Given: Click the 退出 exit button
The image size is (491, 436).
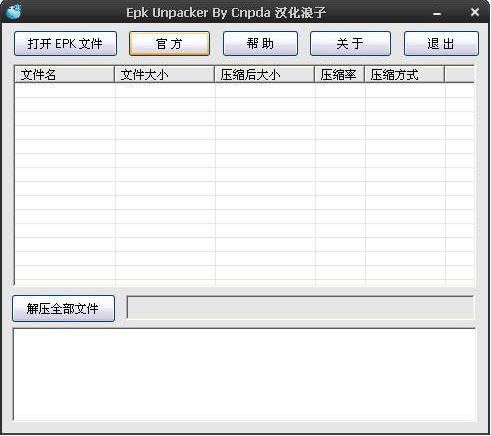Looking at the screenshot, I should point(441,43).
